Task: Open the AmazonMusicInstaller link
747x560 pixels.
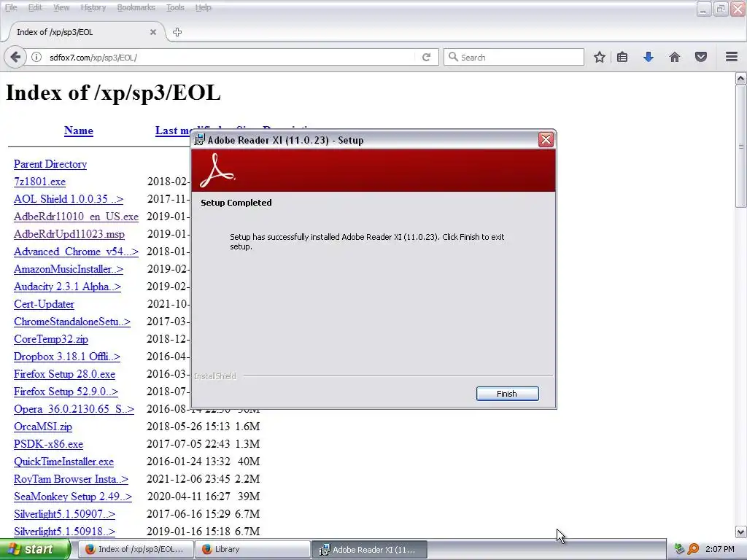Action: click(x=68, y=269)
